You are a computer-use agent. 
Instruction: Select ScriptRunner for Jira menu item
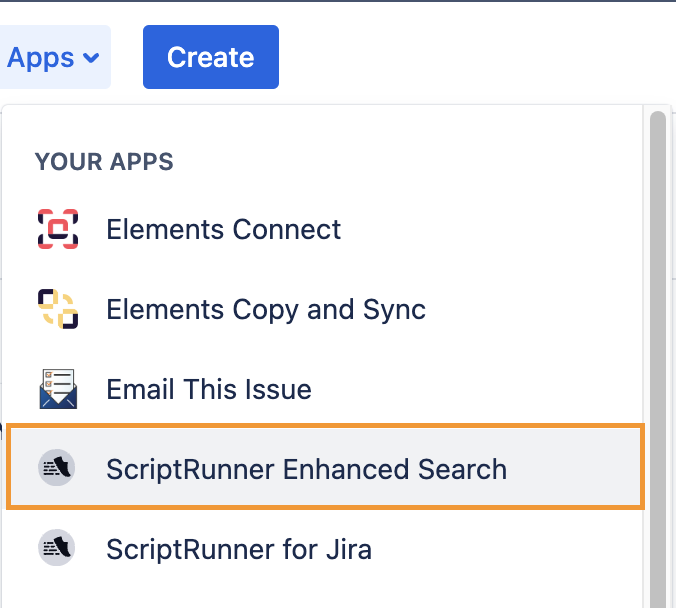[x=238, y=548]
